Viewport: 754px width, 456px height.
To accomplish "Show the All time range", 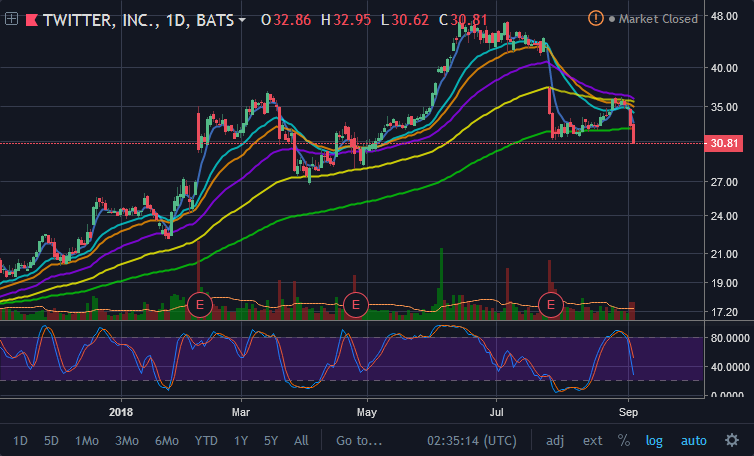I will pyautogui.click(x=301, y=441).
